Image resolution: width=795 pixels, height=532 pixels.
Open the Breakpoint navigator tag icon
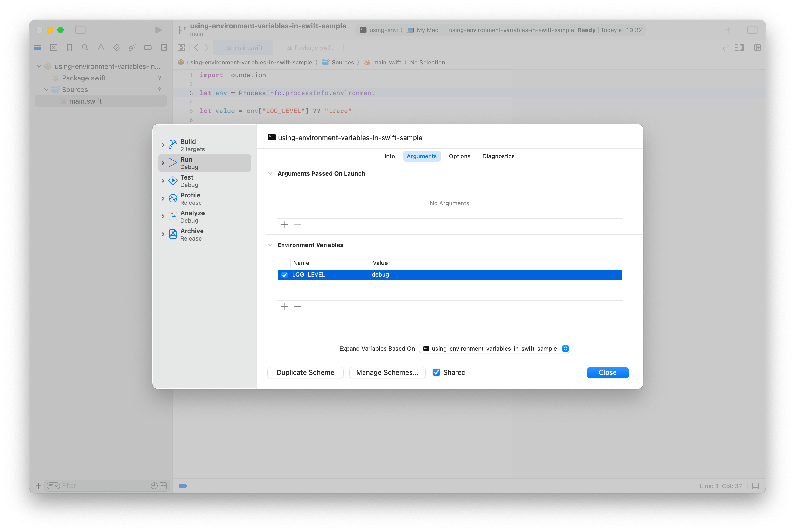coord(148,48)
